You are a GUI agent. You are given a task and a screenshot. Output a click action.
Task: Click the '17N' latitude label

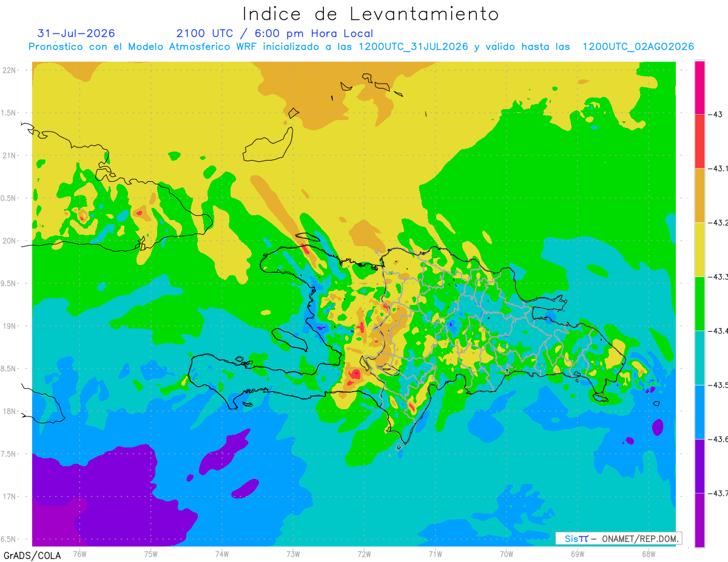(10, 497)
